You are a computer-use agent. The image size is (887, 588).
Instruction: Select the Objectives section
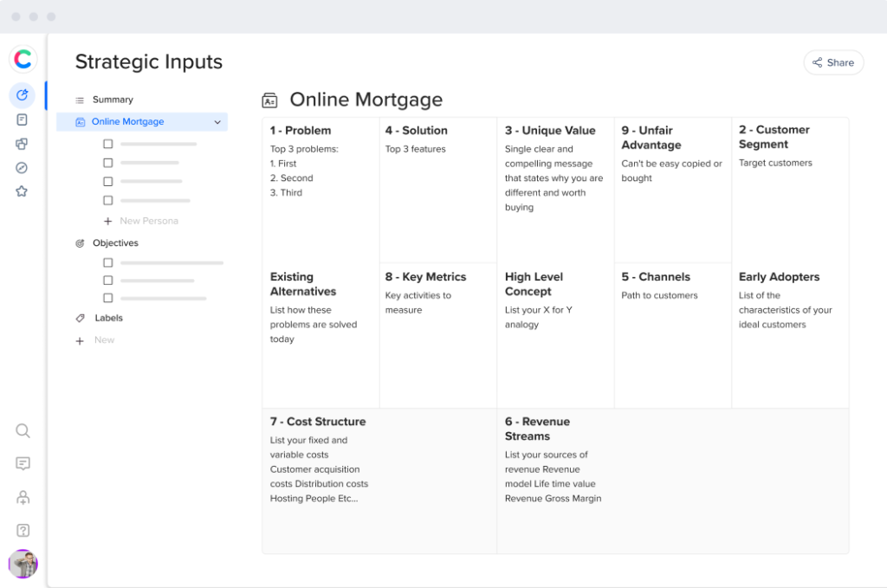(x=114, y=243)
